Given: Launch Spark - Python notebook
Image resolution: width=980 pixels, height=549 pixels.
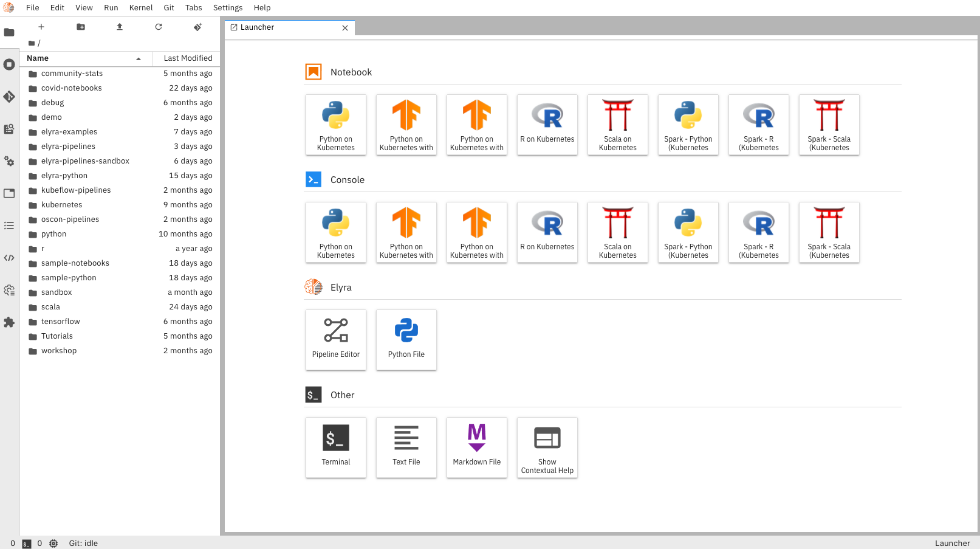Looking at the screenshot, I should point(688,125).
